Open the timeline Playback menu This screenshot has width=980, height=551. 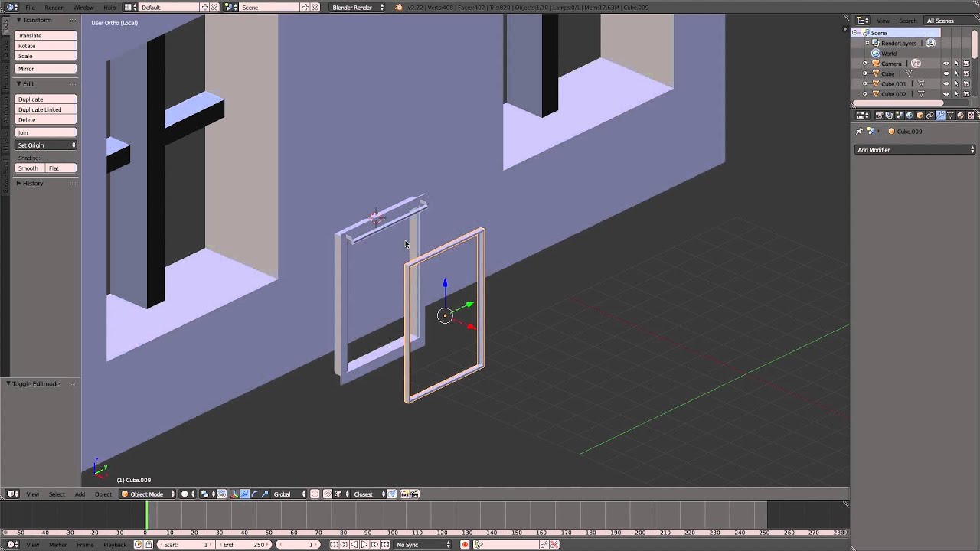click(x=115, y=545)
